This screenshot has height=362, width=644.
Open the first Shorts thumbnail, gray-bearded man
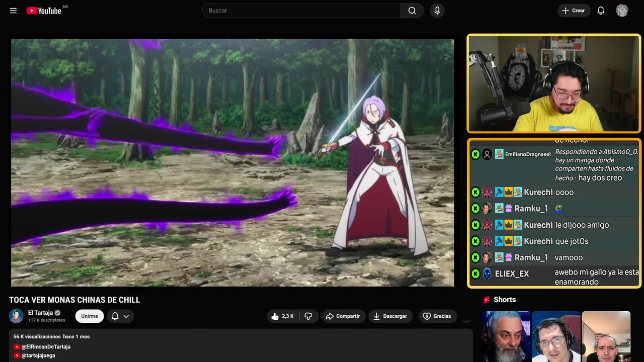506,336
